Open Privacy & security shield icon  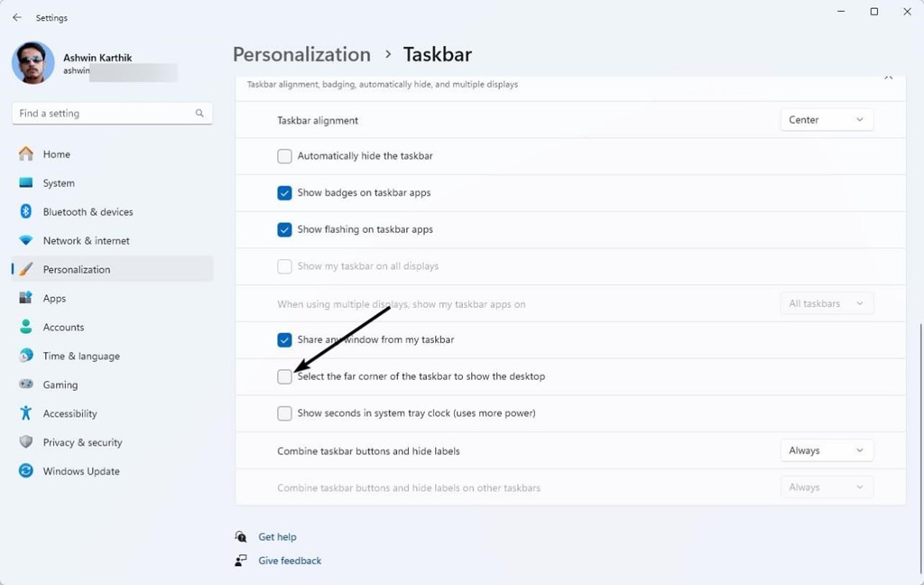tap(26, 442)
